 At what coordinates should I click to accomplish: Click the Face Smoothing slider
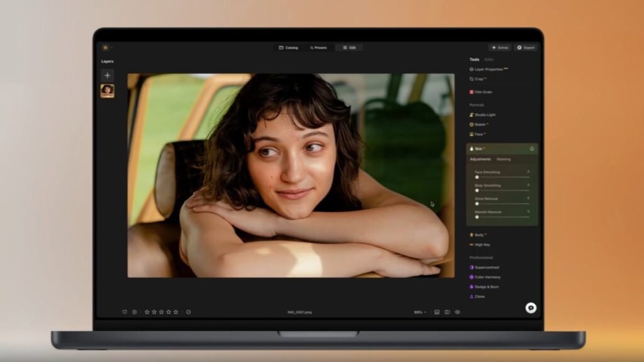tap(502, 177)
